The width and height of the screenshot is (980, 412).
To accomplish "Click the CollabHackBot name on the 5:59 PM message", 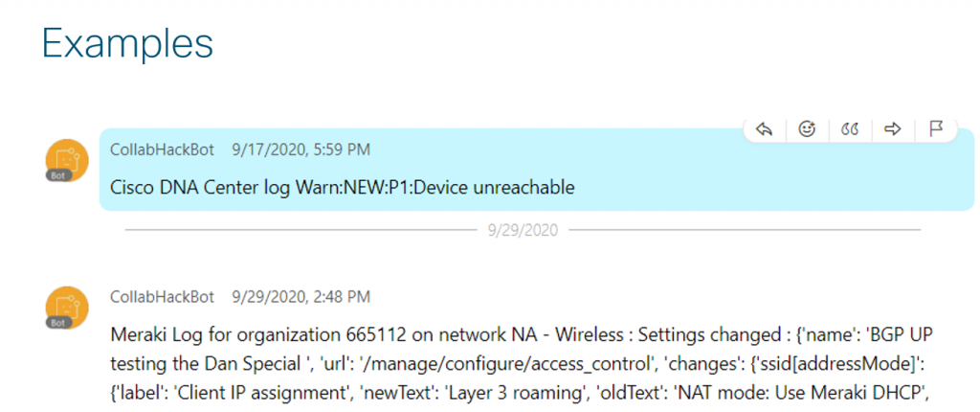I will (x=163, y=149).
